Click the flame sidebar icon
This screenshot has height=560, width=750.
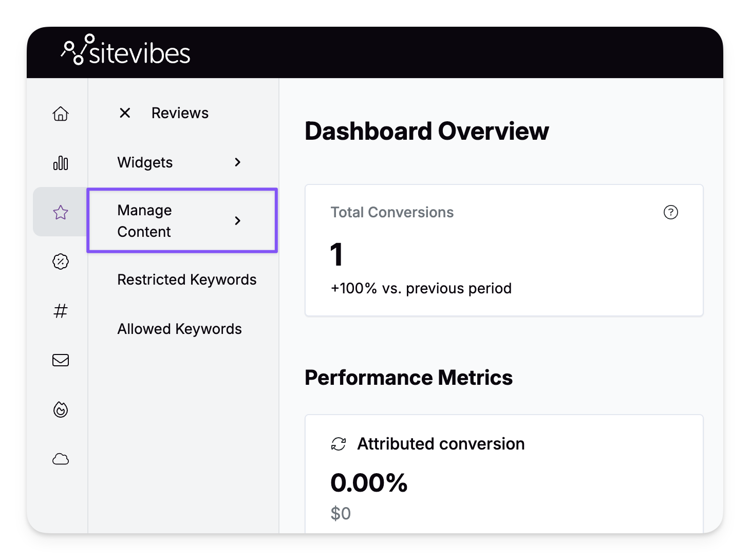coord(61,409)
